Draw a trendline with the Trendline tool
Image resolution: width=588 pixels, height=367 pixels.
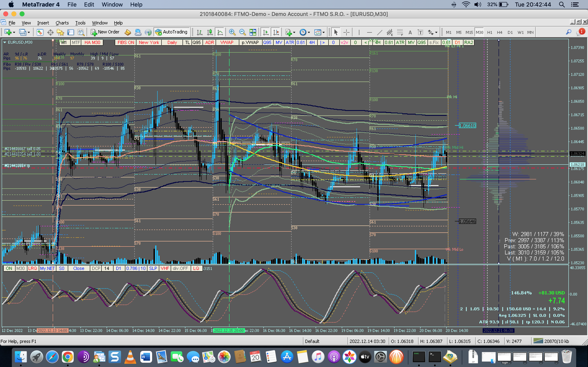click(380, 32)
